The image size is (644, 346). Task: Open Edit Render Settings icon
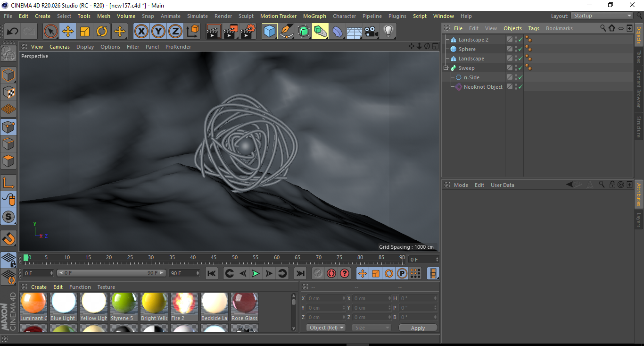pyautogui.click(x=248, y=32)
